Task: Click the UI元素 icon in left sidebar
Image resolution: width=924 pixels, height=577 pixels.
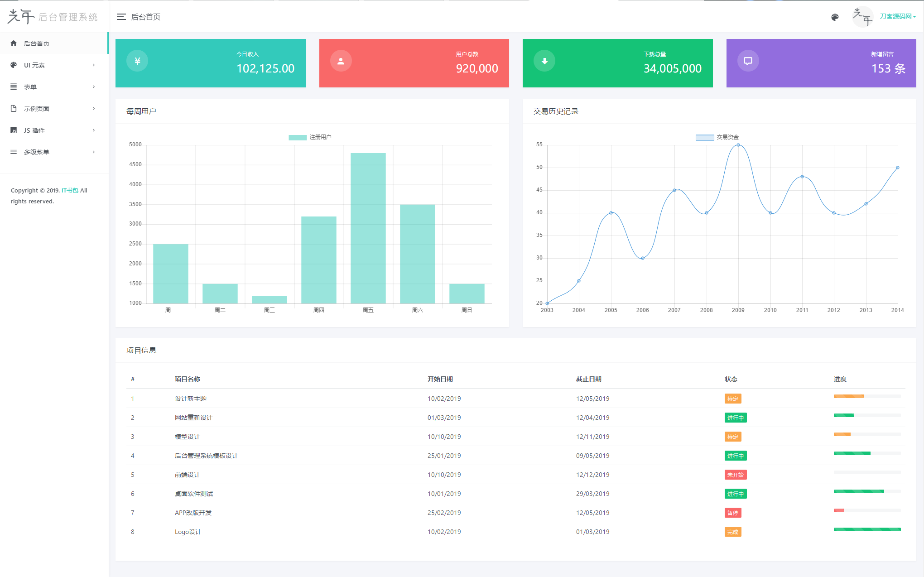Action: click(13, 64)
